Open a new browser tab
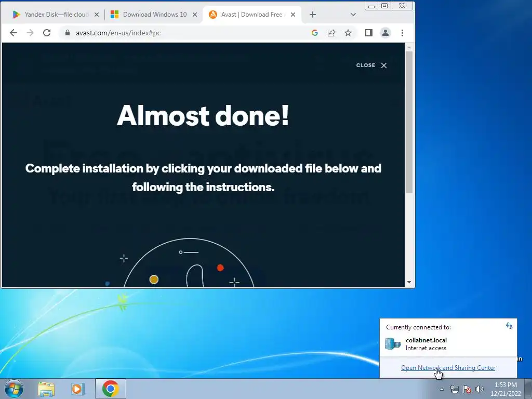Viewport: 532px width, 399px height. pos(313,15)
